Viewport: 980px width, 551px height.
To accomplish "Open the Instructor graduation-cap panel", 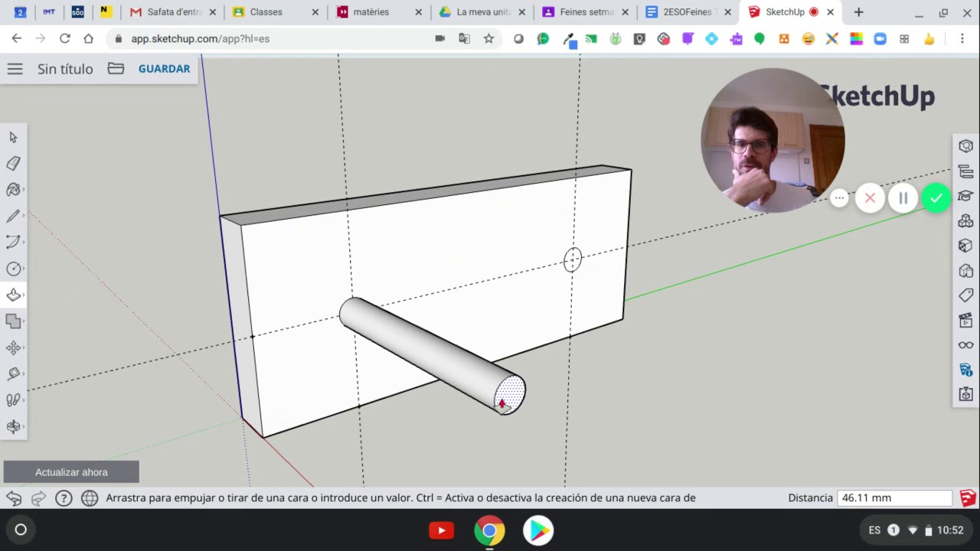I will tap(965, 196).
